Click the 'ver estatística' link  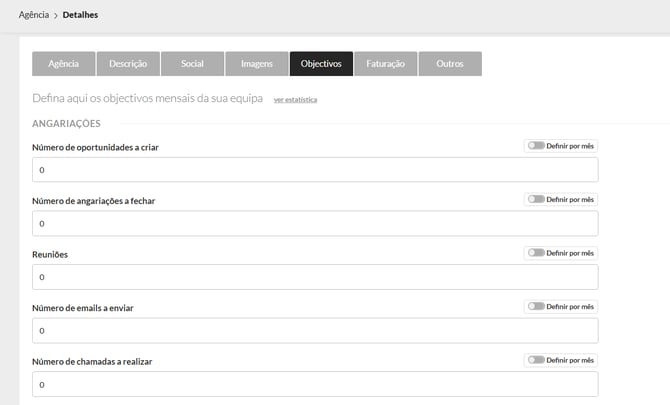click(x=295, y=100)
